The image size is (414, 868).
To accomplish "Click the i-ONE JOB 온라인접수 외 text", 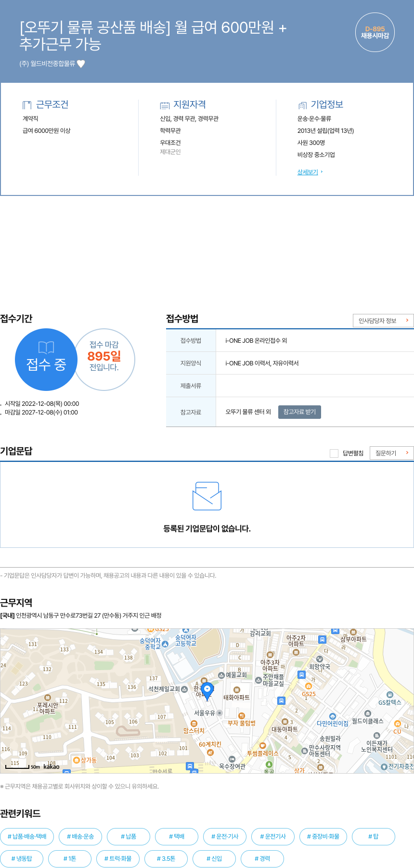I will (256, 340).
